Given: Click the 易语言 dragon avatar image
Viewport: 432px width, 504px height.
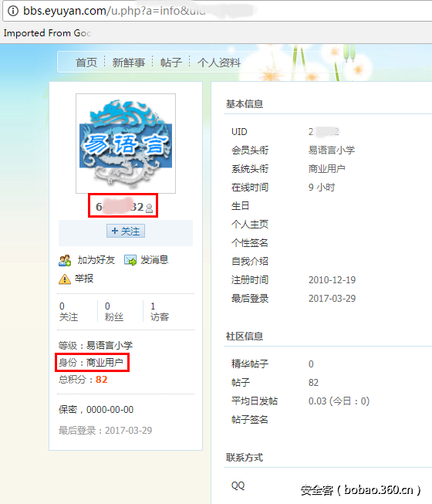Looking at the screenshot, I should [126, 144].
